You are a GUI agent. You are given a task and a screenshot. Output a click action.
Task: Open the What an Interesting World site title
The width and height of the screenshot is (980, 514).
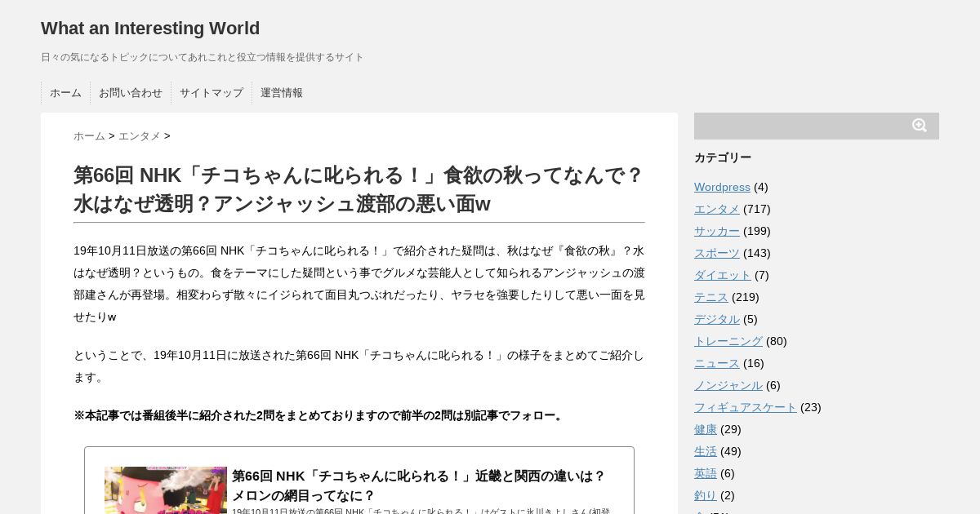click(150, 28)
